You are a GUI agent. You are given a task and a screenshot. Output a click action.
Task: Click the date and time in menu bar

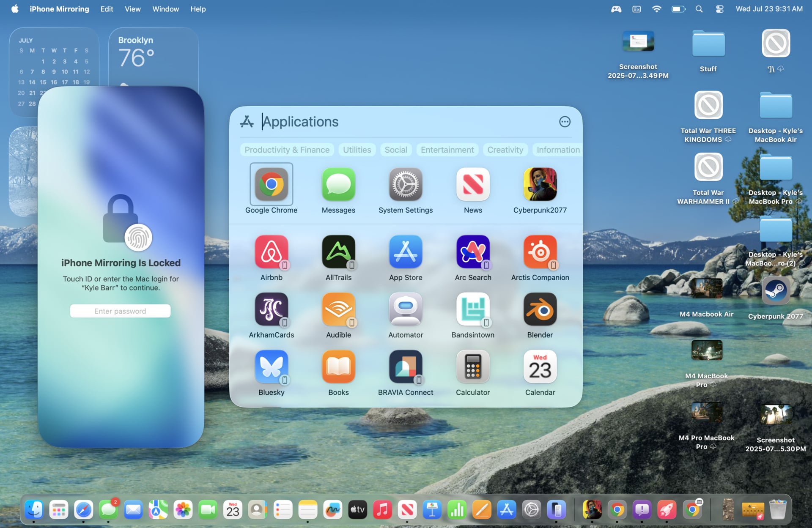click(x=769, y=9)
